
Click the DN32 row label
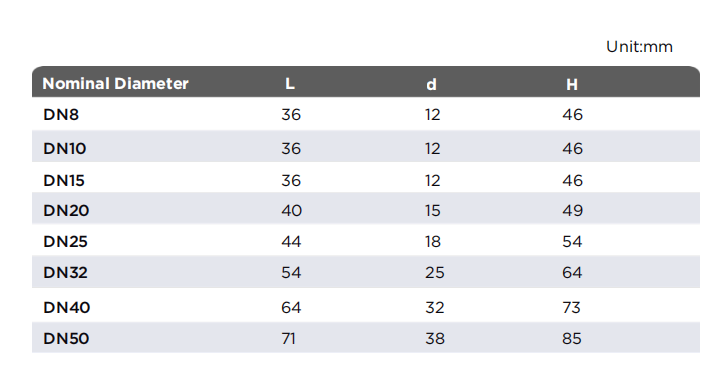65,272
